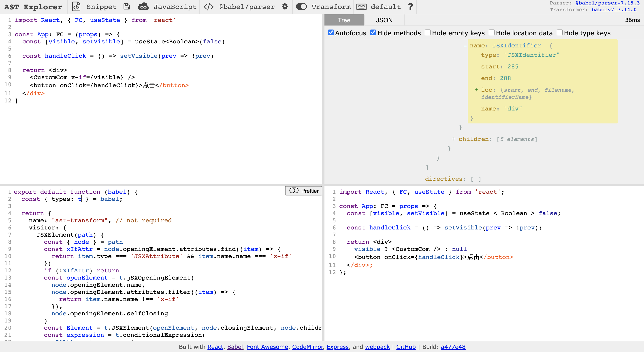
Task: Switch to the JSON tab
Action: point(384,20)
